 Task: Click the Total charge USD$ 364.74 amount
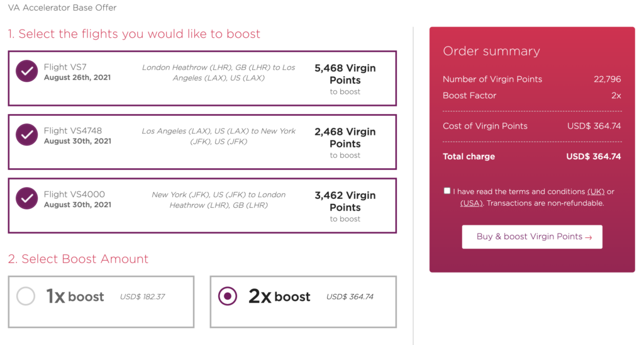(x=594, y=156)
